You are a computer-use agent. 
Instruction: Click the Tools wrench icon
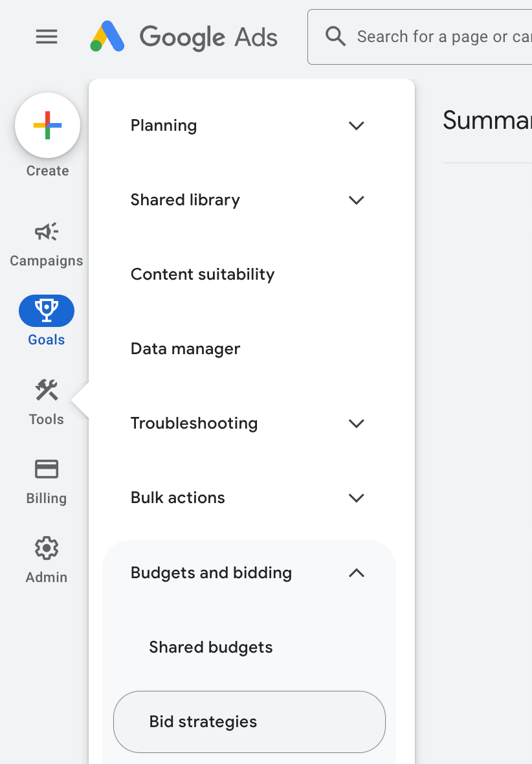point(46,390)
